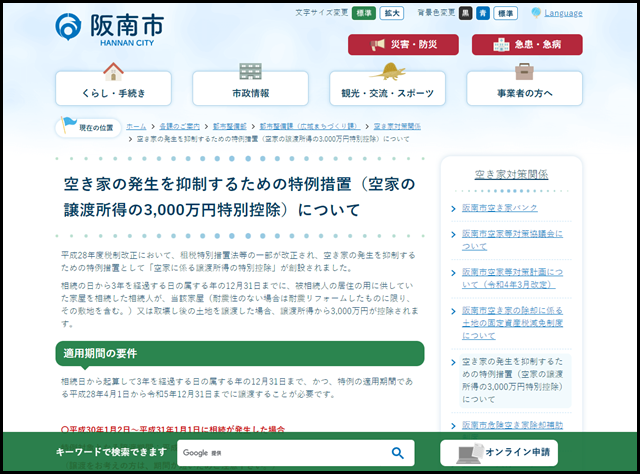Viewport: 640px width, 474px height.
Task: Open 空き家対策関係 breadcrumb link
Action: pos(397,127)
